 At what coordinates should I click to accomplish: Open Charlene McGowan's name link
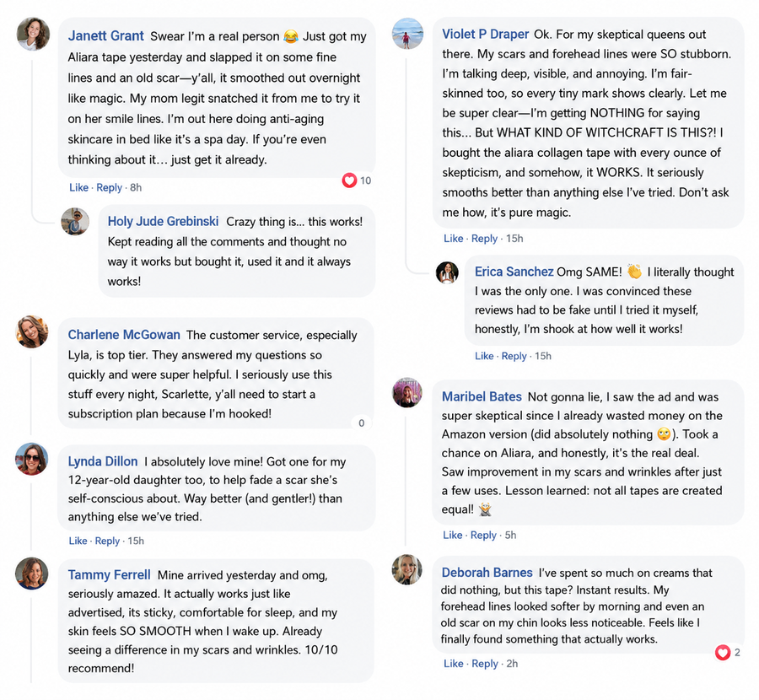point(124,335)
